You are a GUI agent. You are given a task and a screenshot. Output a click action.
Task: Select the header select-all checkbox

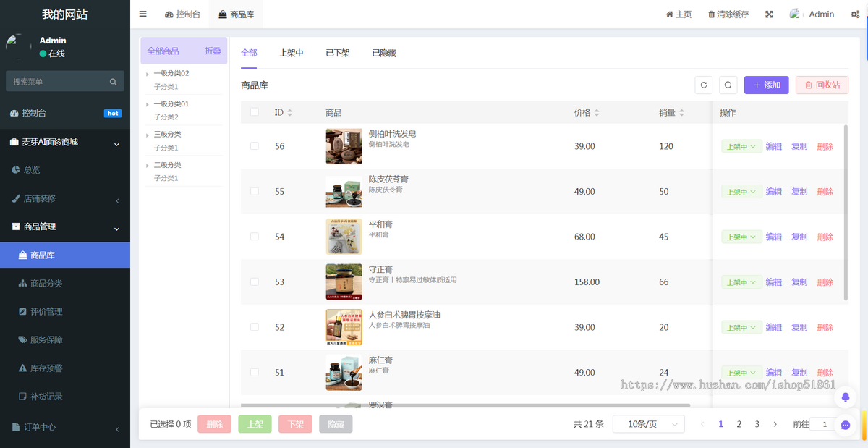pyautogui.click(x=254, y=112)
